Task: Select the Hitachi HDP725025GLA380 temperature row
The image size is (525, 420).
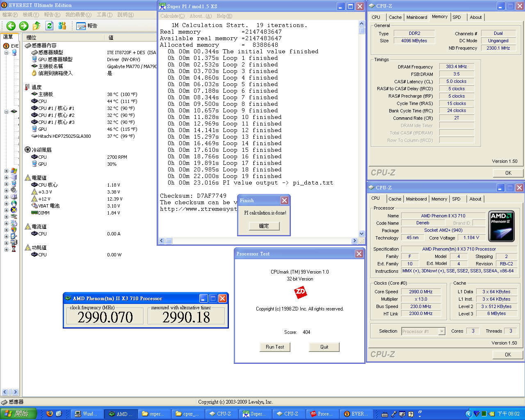Action: [90, 136]
